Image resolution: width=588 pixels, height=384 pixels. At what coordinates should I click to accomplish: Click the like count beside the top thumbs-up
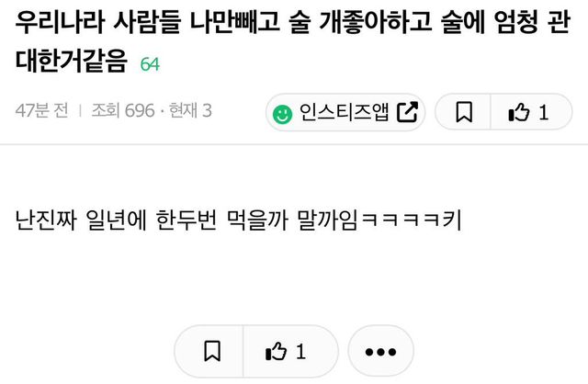(544, 112)
